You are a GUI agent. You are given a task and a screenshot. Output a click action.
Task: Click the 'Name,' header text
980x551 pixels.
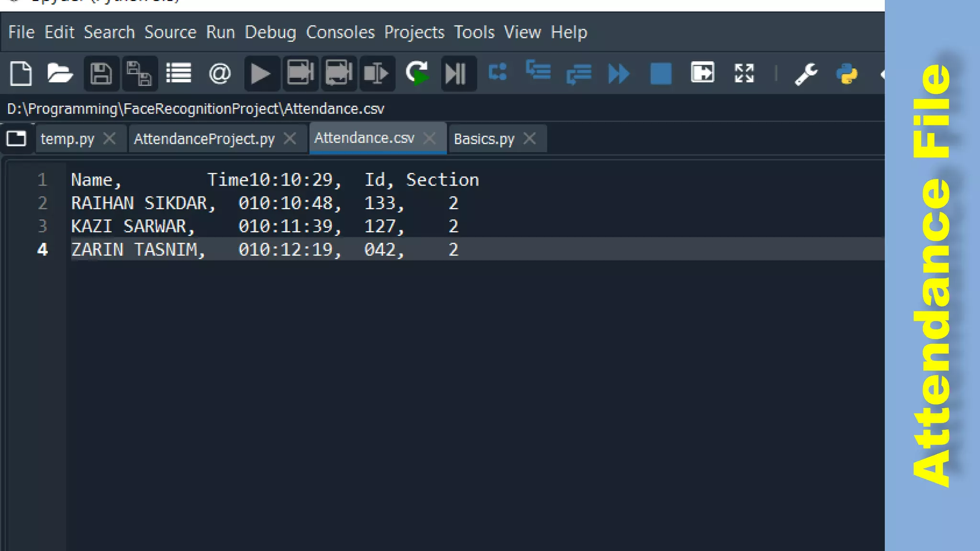pos(97,180)
